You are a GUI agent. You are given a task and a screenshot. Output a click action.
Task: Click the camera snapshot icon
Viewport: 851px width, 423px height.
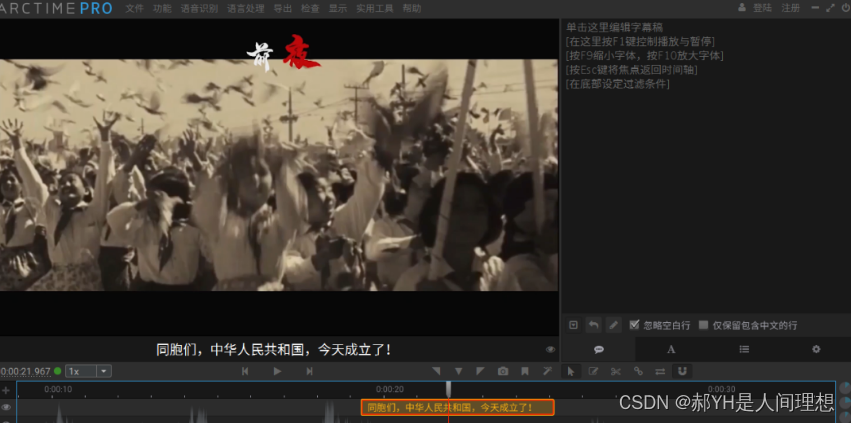tap(503, 371)
